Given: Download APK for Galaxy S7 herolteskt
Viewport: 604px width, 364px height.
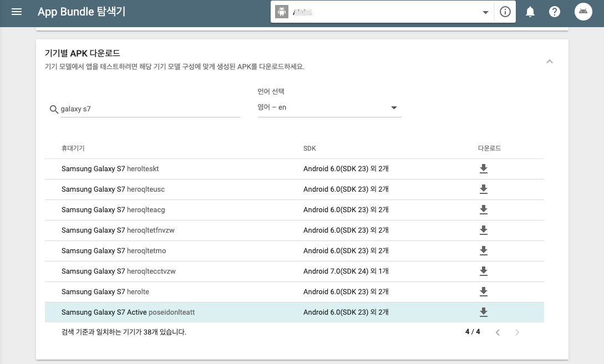Looking at the screenshot, I should pos(484,168).
